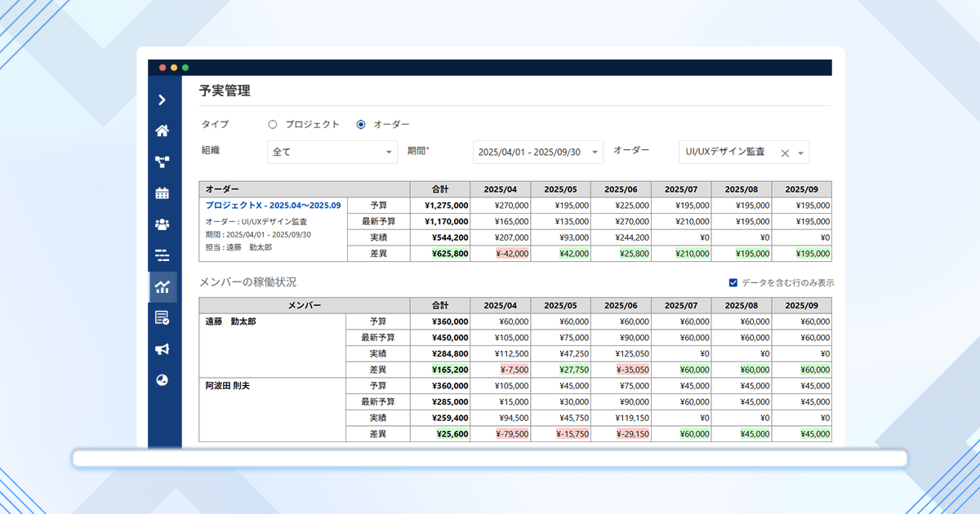Open the calendar icon in sidebar
980x514 pixels.
(162, 193)
